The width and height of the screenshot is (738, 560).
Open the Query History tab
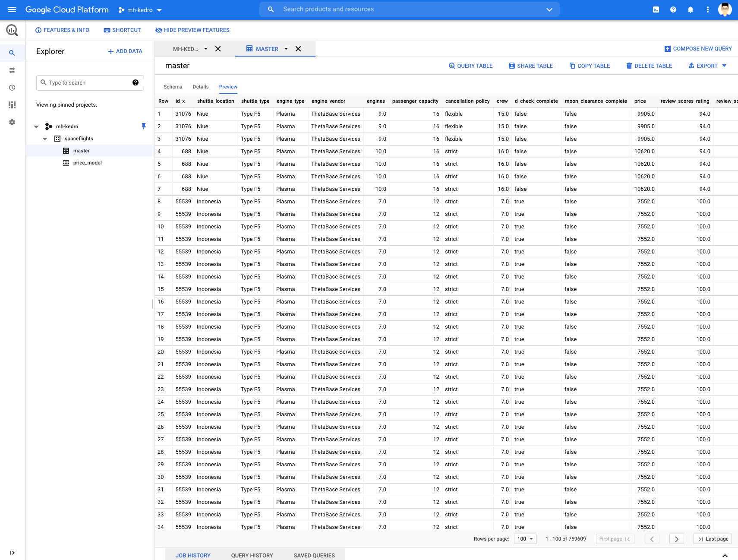coord(252,555)
